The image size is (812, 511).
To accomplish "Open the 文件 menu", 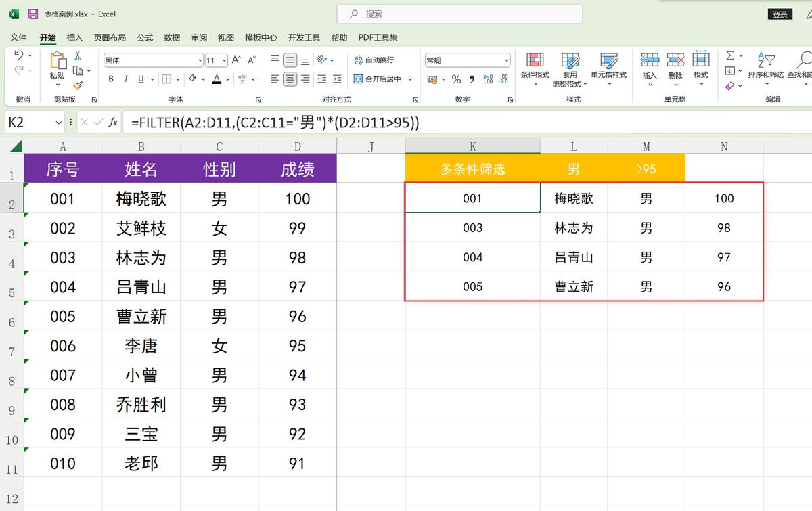I will click(x=18, y=37).
